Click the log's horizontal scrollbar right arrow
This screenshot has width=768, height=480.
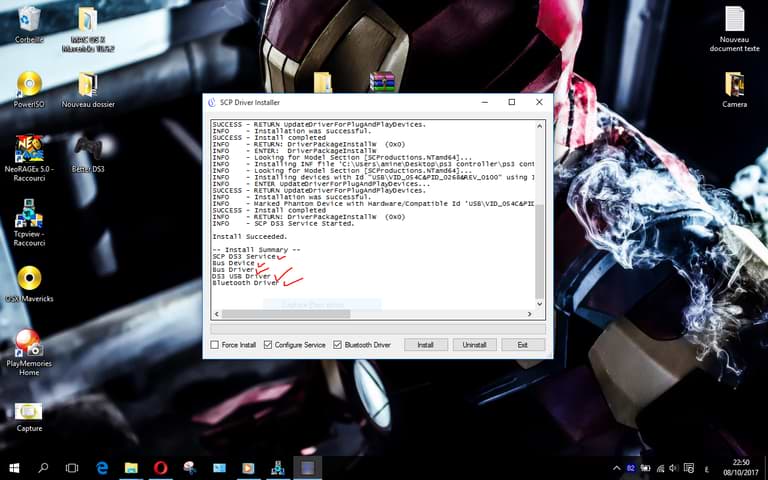[529, 314]
